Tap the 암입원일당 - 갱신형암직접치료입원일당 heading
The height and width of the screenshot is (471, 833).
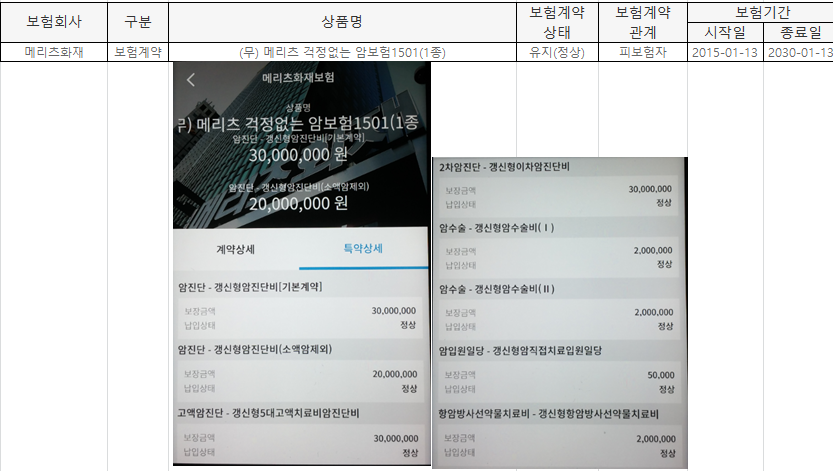click(520, 350)
